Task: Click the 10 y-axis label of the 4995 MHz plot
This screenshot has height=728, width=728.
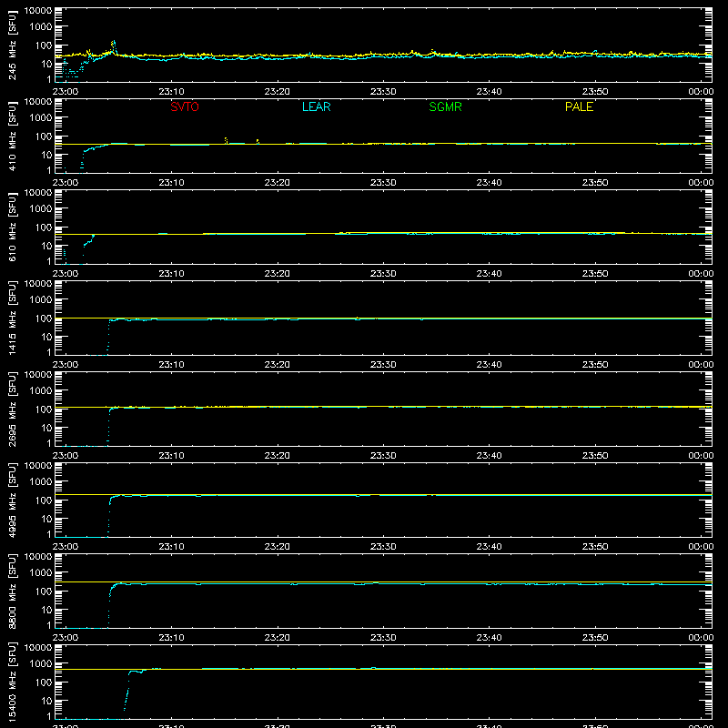Action: (46, 519)
